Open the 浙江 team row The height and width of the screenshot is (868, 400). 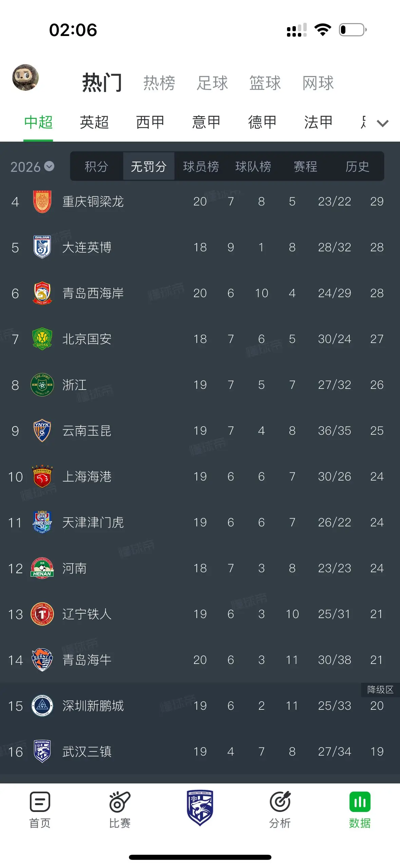tap(200, 385)
